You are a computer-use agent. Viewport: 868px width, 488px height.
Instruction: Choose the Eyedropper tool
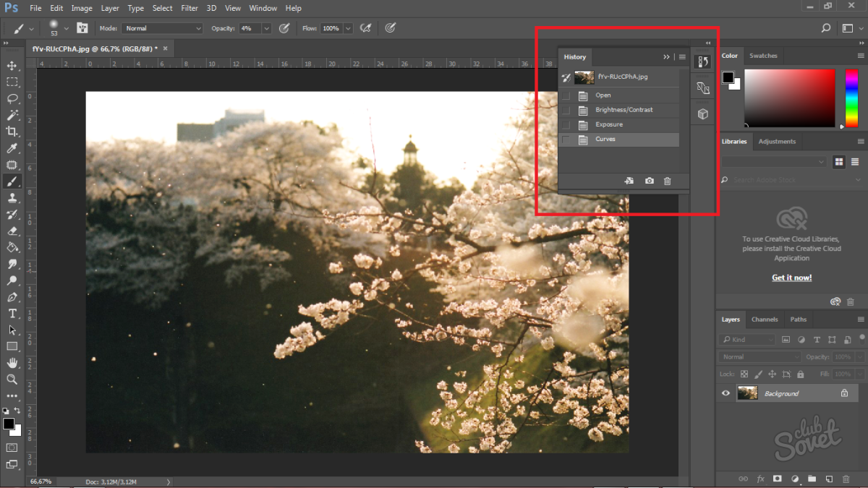click(12, 148)
